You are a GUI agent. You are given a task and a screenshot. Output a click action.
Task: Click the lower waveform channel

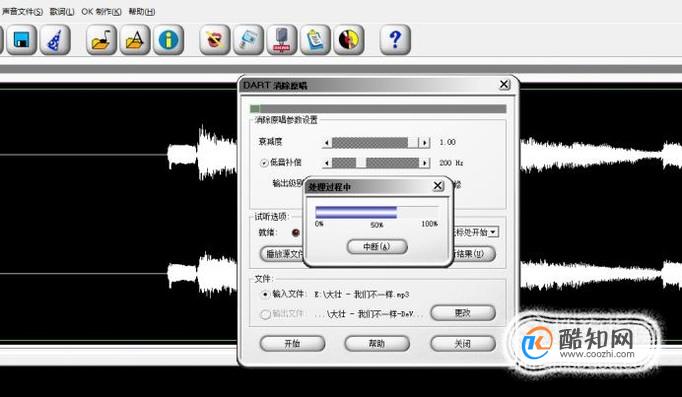coord(117,275)
